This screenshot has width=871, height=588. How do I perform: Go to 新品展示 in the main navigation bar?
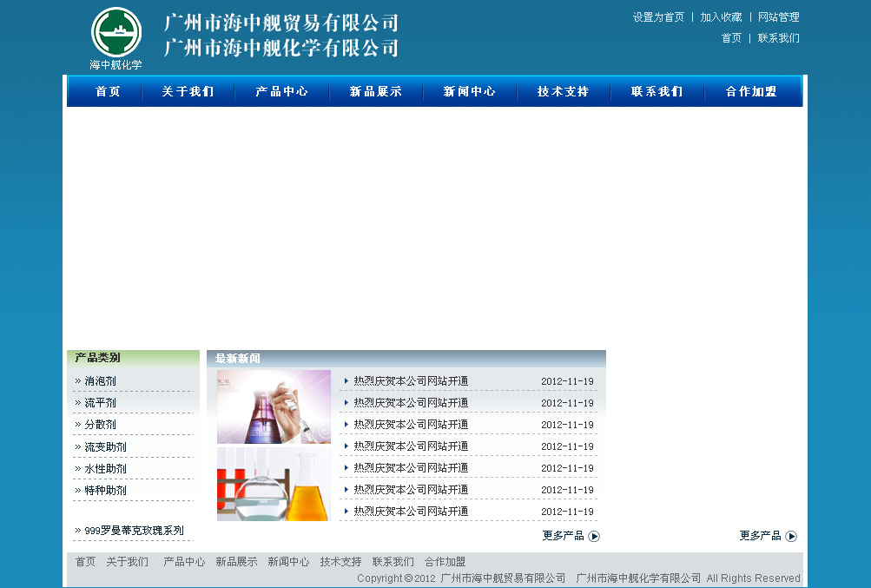point(375,91)
